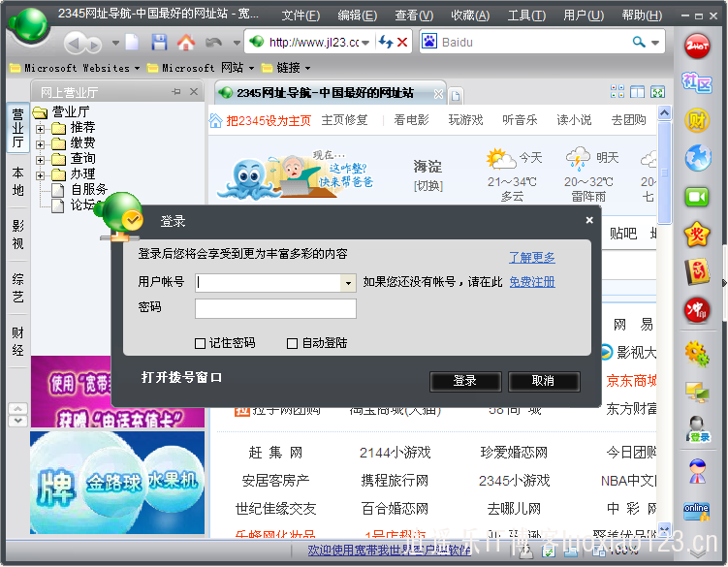
Task: Click the 密码 input field
Action: [275, 309]
